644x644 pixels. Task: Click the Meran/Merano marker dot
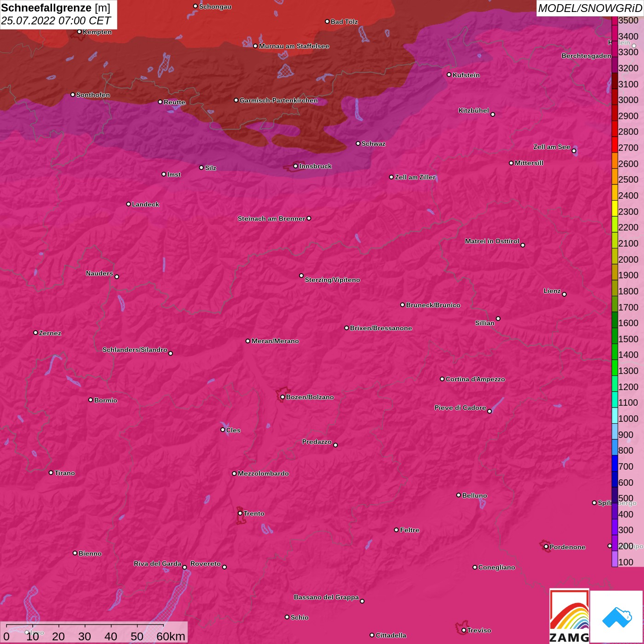[x=248, y=341]
